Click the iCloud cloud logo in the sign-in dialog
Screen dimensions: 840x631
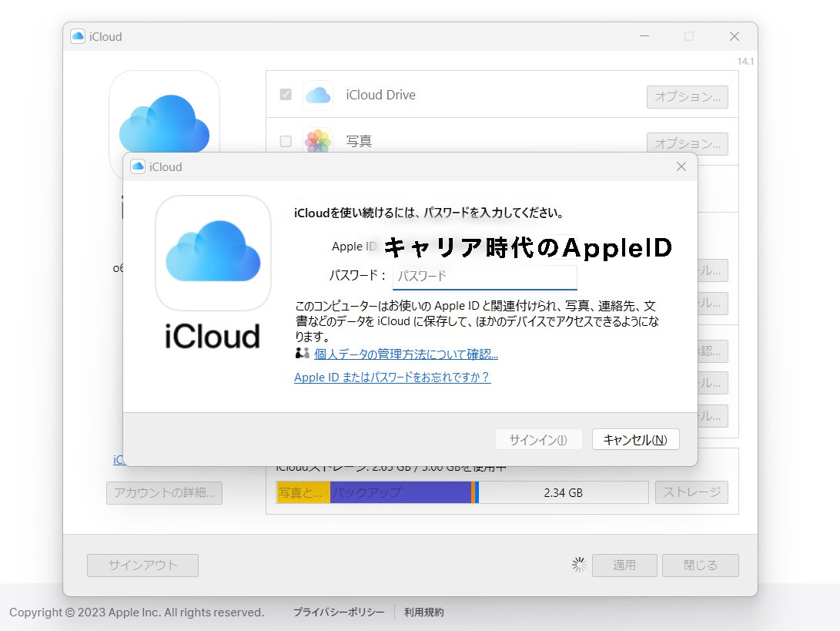point(213,253)
